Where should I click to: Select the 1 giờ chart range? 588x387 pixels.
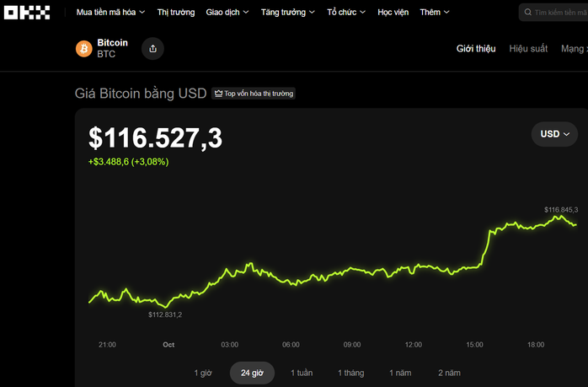pos(203,373)
